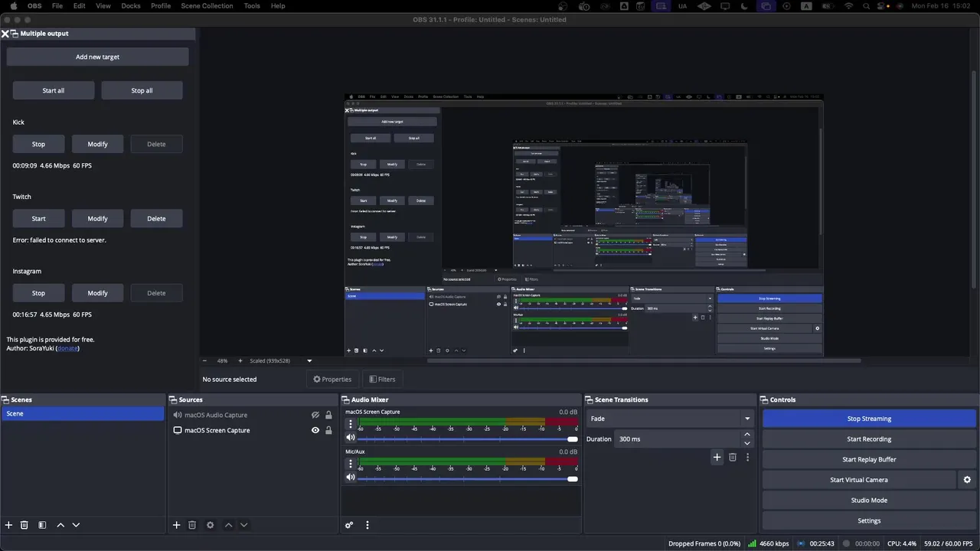Add a new source with plus icon
980x551 pixels.
pyautogui.click(x=176, y=525)
